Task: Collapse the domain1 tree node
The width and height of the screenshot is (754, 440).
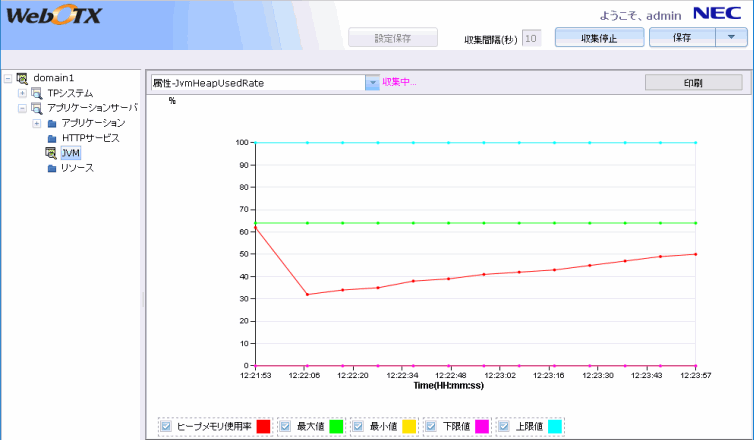Action: coord(8,78)
